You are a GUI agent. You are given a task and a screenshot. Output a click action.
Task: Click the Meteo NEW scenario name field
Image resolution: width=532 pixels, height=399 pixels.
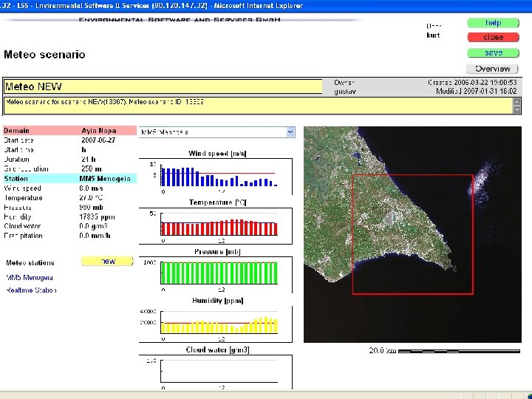(163, 86)
